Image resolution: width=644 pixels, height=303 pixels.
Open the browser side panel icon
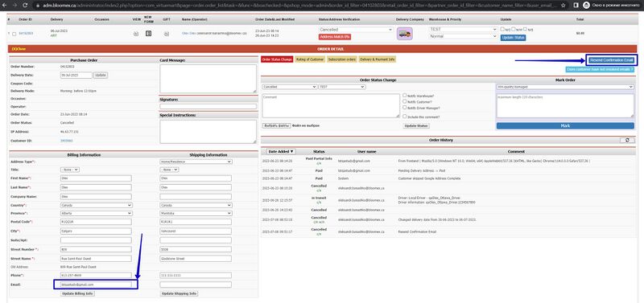pyautogui.click(x=576, y=6)
